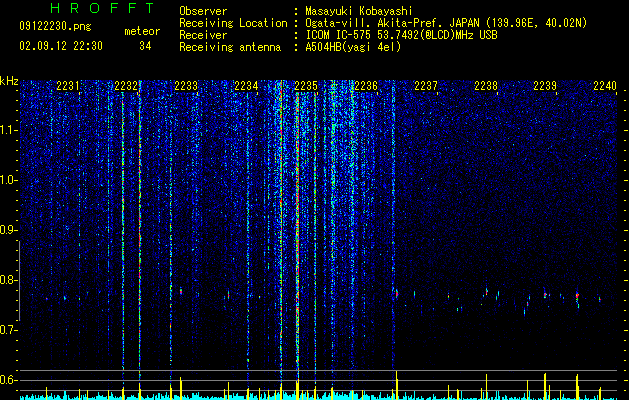Click the Receiving antenna label
Image resolution: width=629 pixels, height=400 pixels.
(230, 47)
